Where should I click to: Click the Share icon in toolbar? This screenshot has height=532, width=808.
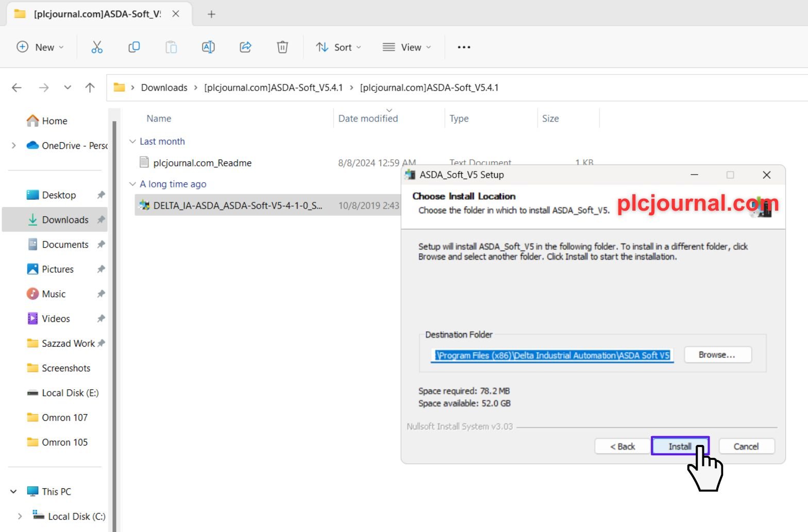click(245, 47)
